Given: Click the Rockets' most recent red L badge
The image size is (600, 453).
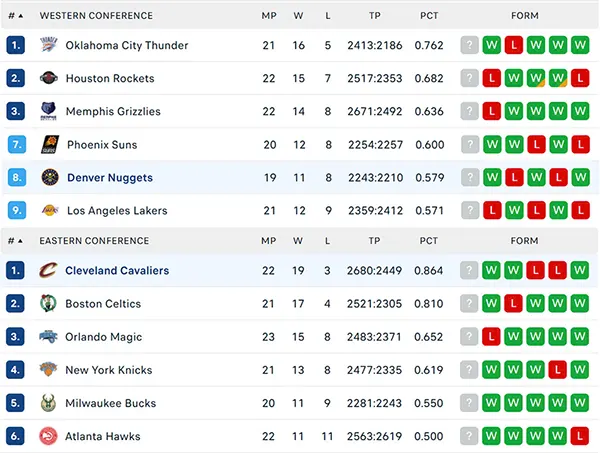Looking at the screenshot, I should [583, 78].
